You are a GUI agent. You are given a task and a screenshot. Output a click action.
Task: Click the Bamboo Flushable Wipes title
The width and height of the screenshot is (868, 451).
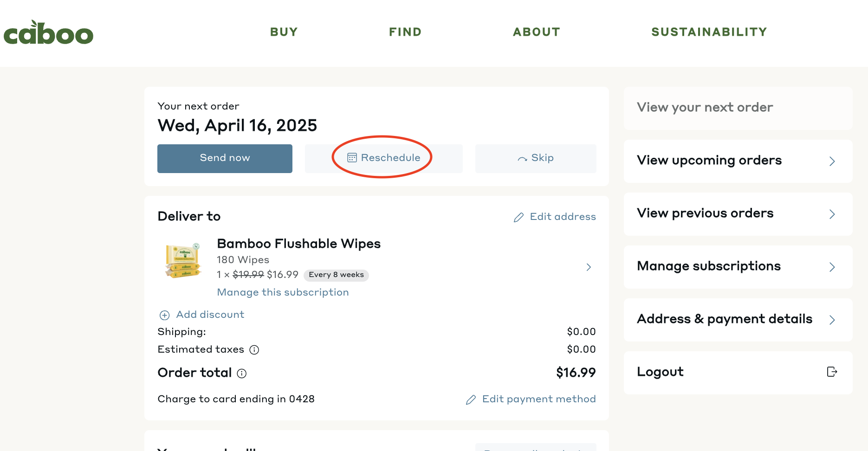click(299, 244)
